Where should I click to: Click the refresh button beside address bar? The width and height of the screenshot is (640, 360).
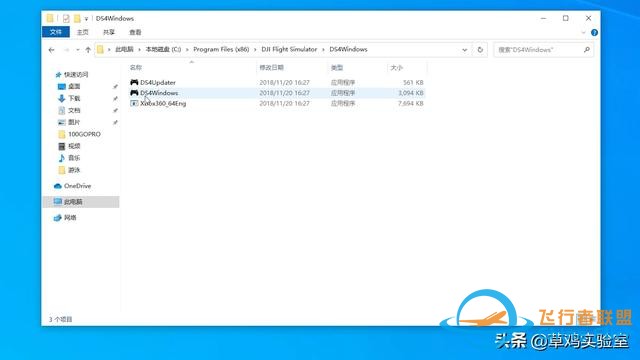coord(480,50)
